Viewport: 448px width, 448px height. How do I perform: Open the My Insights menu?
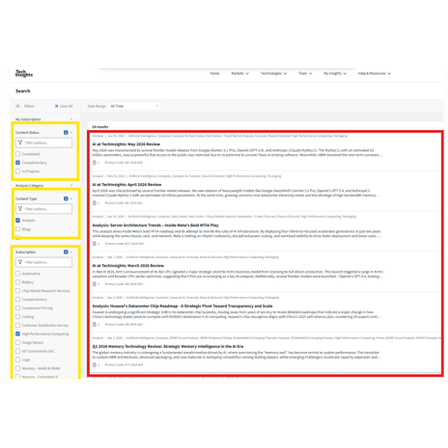(335, 73)
